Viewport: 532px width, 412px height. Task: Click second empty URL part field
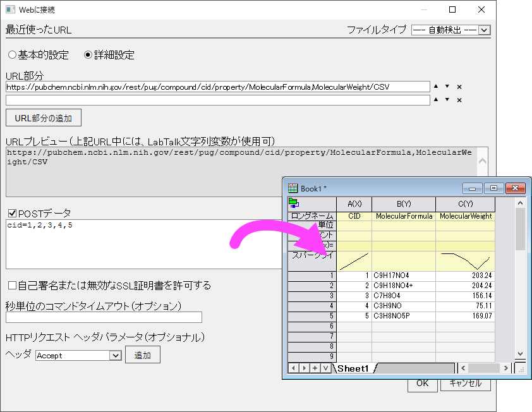click(x=218, y=100)
